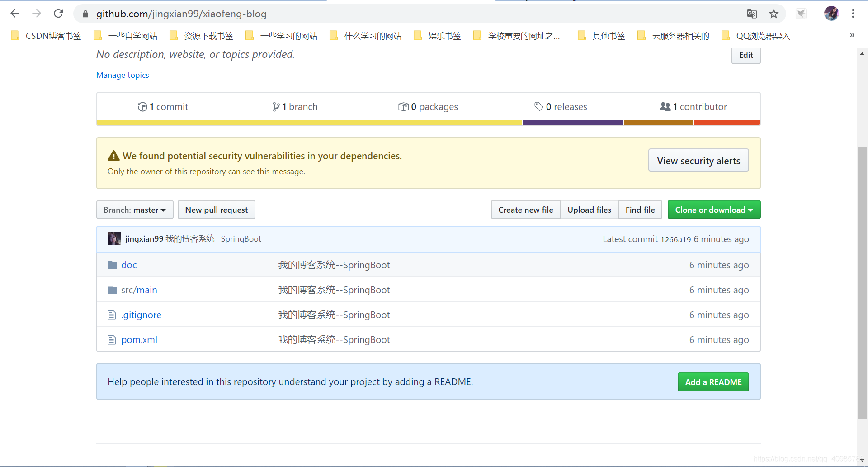This screenshot has width=868, height=467.
Task: Click the Find file button
Action: 640,210
